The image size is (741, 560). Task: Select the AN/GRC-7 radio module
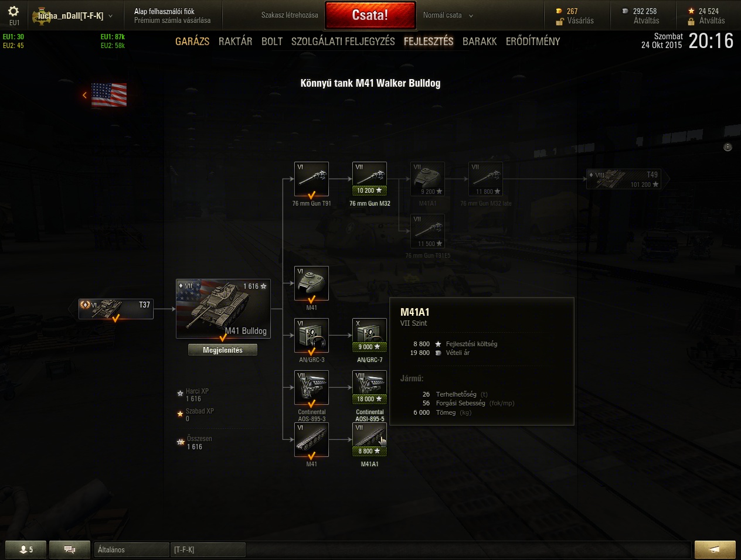pyautogui.click(x=369, y=336)
